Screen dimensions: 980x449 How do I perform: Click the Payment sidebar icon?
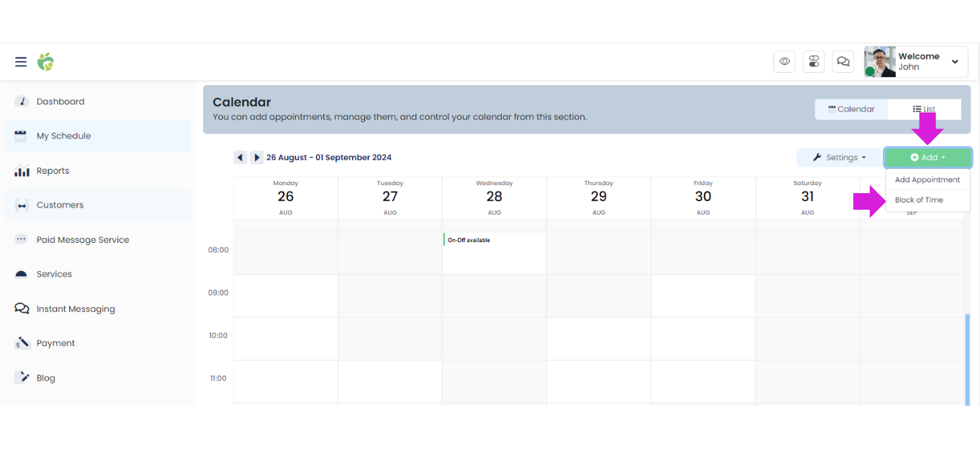coord(22,343)
